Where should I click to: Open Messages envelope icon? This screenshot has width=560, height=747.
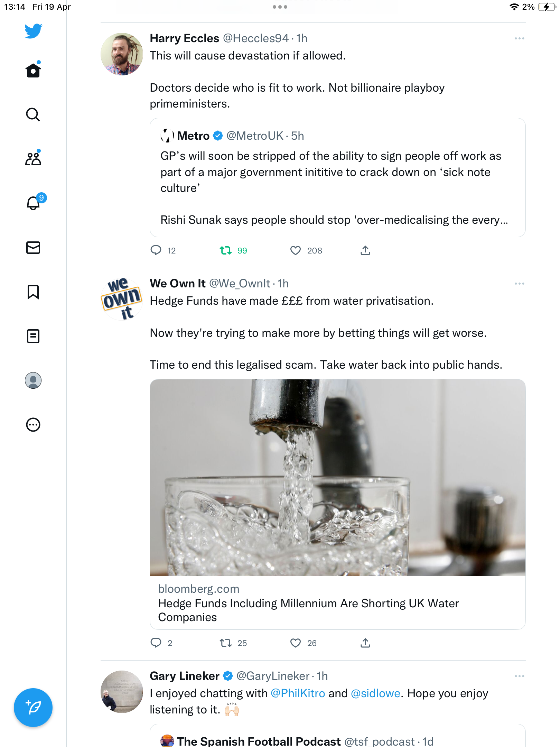coord(33,248)
